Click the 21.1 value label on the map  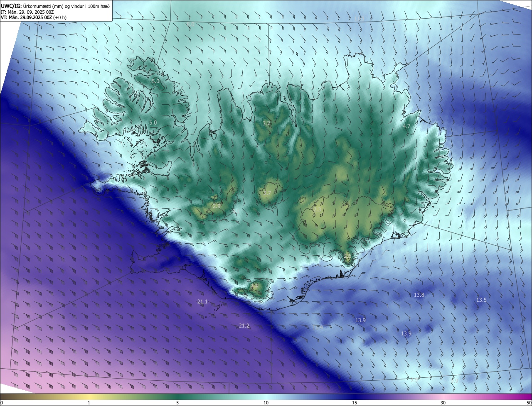[x=202, y=301]
